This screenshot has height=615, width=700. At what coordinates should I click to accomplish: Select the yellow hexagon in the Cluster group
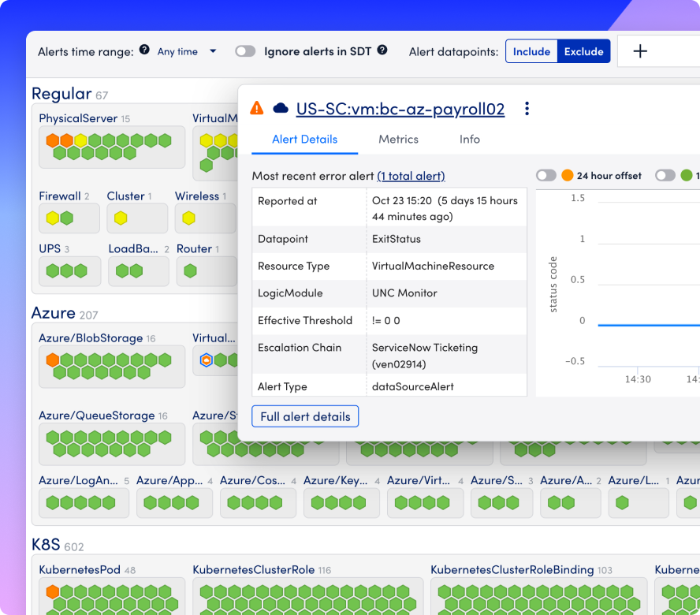point(121,218)
